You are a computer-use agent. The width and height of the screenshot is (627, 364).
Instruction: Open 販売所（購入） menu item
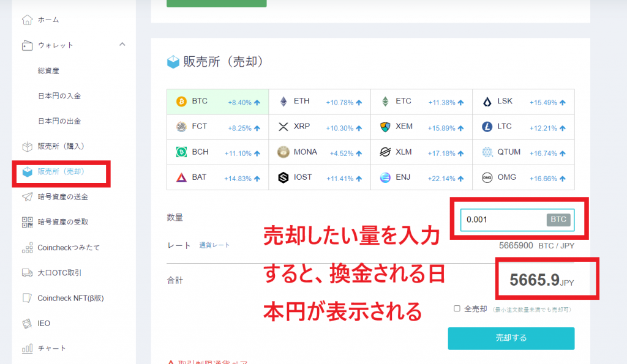pyautogui.click(x=61, y=146)
